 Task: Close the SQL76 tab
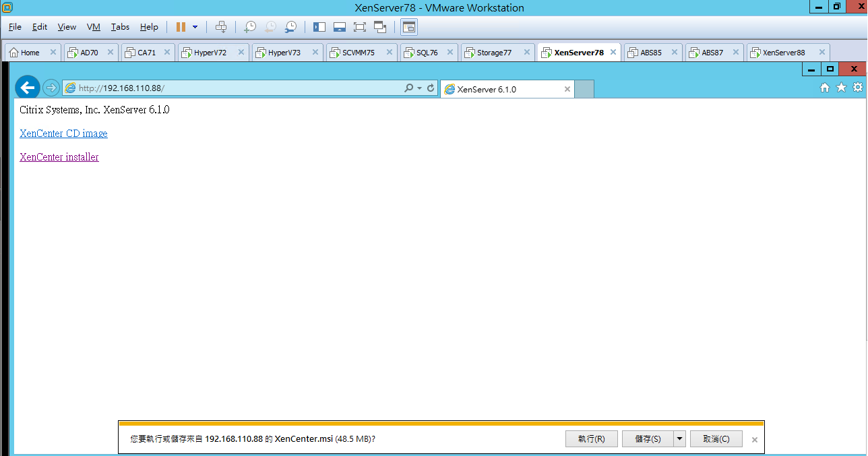pos(449,53)
